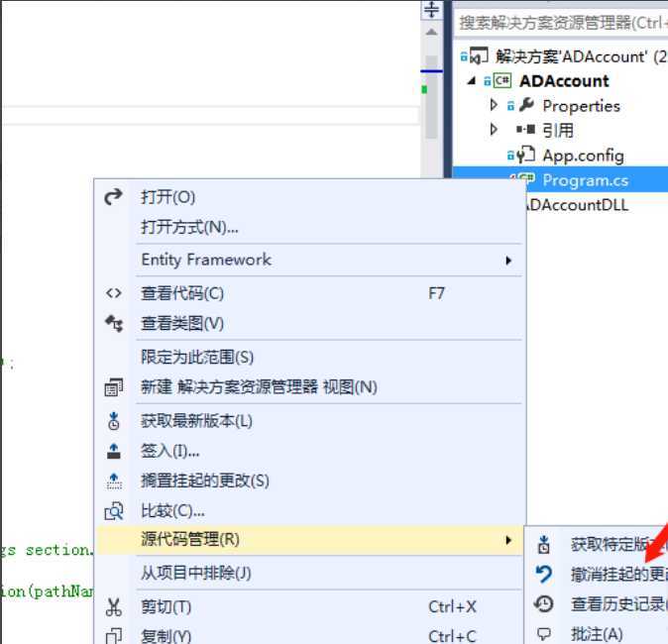The image size is (668, 644).
Task: Open the 源代码管理(R) submenu arrow
Action: [x=507, y=540]
